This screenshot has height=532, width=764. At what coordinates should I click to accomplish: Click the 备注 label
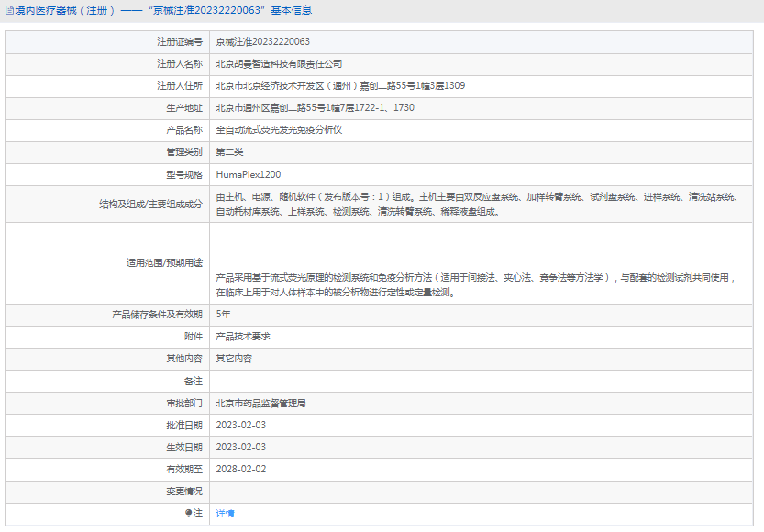tap(194, 381)
